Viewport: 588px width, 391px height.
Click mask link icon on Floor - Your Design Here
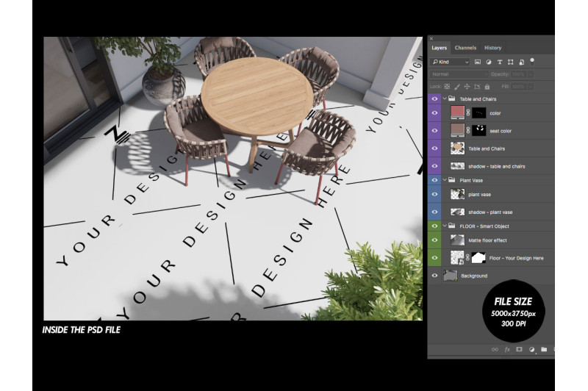tap(467, 257)
